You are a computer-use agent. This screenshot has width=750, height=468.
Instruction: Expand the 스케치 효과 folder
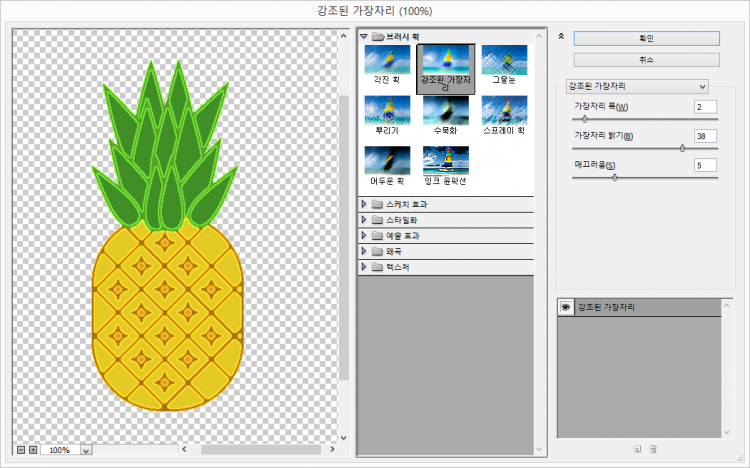pos(365,204)
